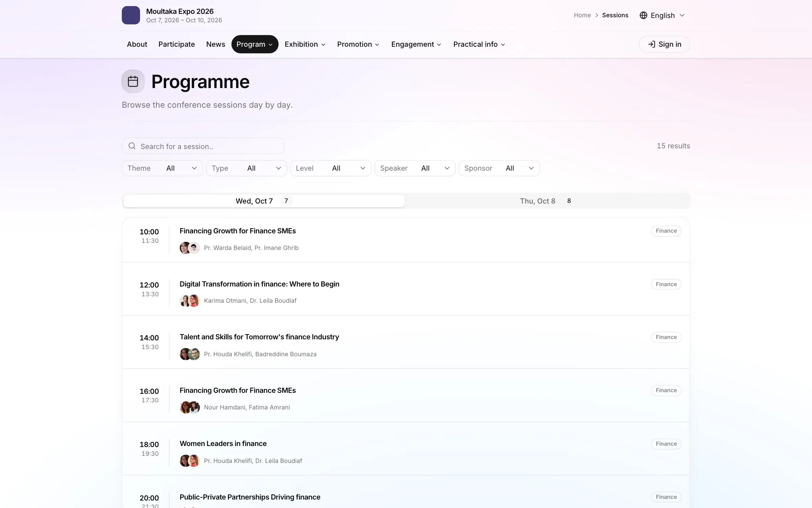Click the calendar icon beside Programme
The image size is (812, 508).
133,81
